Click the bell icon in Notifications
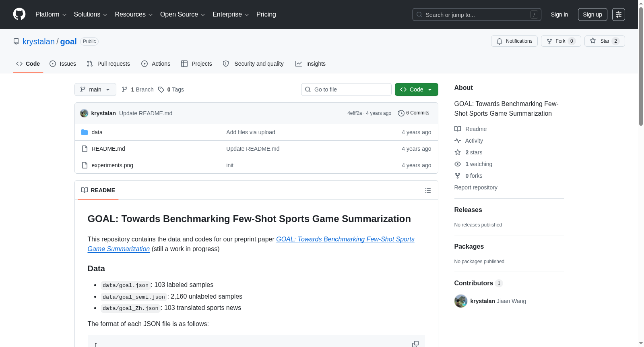The width and height of the screenshot is (644, 347). click(500, 41)
